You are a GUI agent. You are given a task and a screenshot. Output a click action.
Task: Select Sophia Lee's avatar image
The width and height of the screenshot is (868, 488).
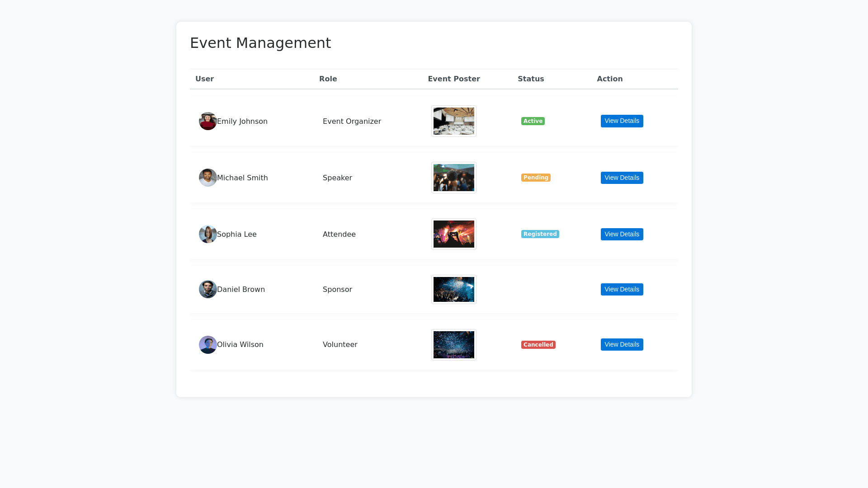208,234
